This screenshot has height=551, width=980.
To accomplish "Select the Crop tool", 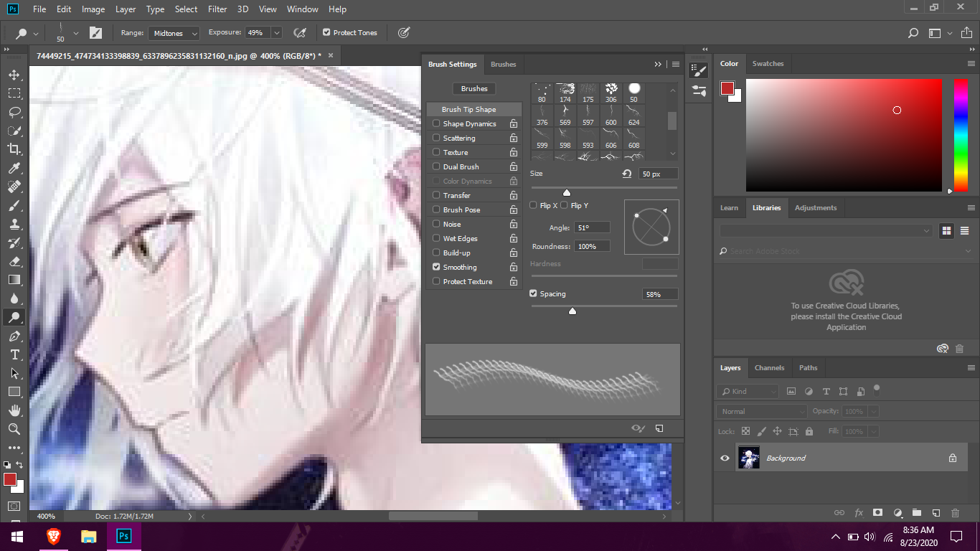I will pos(14,149).
